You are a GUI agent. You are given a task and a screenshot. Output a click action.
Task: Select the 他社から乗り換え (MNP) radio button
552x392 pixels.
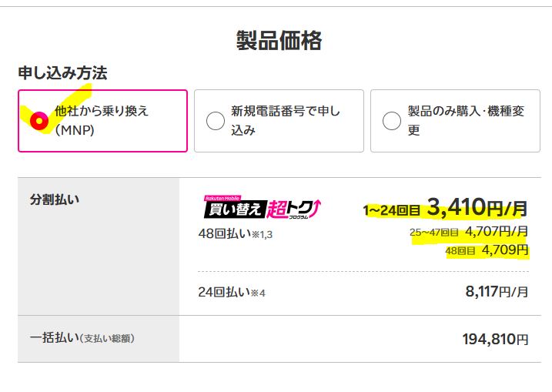[x=38, y=121]
